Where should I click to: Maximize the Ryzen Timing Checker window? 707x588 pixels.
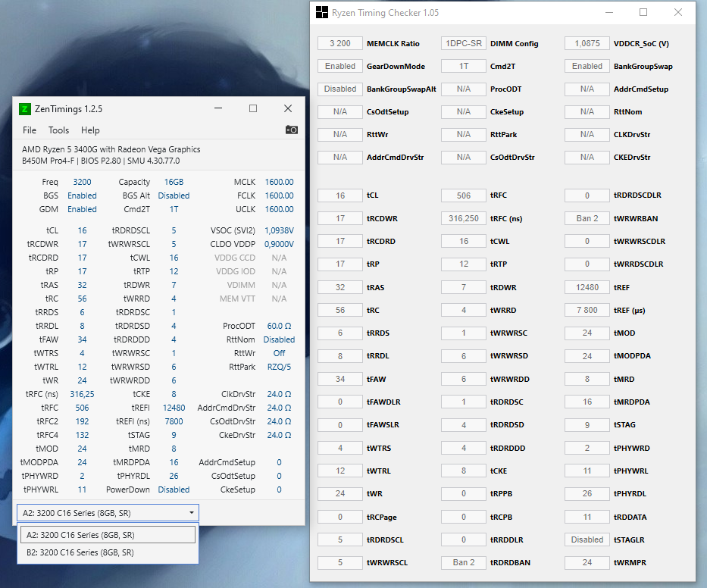643,13
